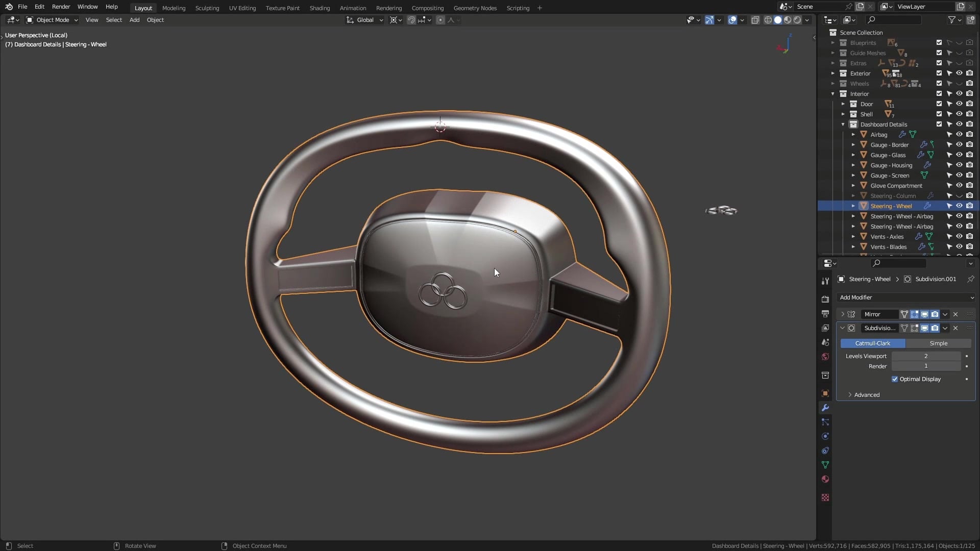Open the Material properties tab
The height and width of the screenshot is (551, 980).
[x=825, y=479]
